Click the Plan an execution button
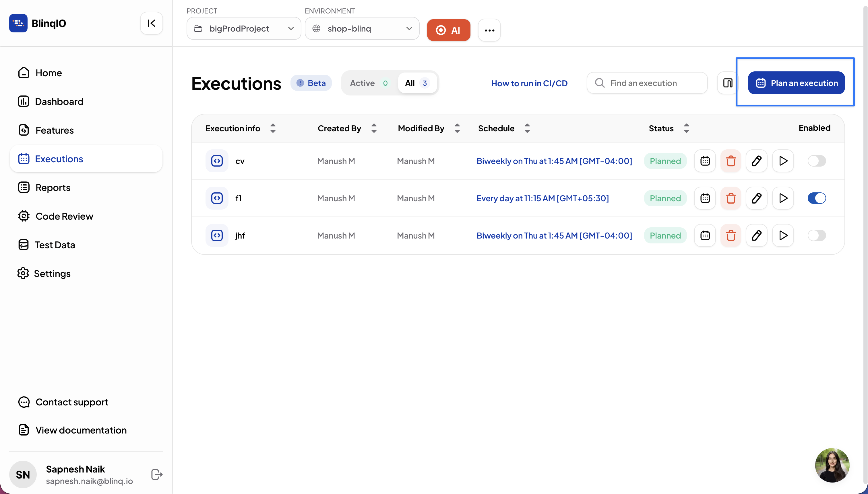The width and height of the screenshot is (868, 494). [796, 83]
